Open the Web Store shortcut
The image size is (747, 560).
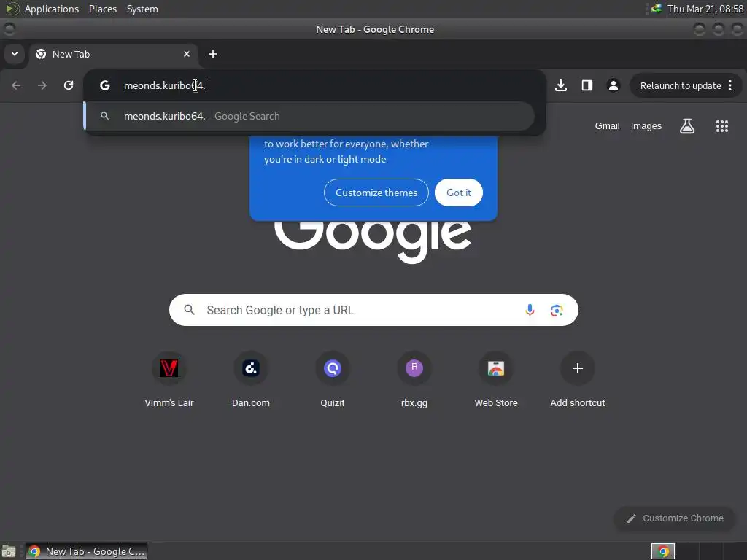(x=496, y=379)
